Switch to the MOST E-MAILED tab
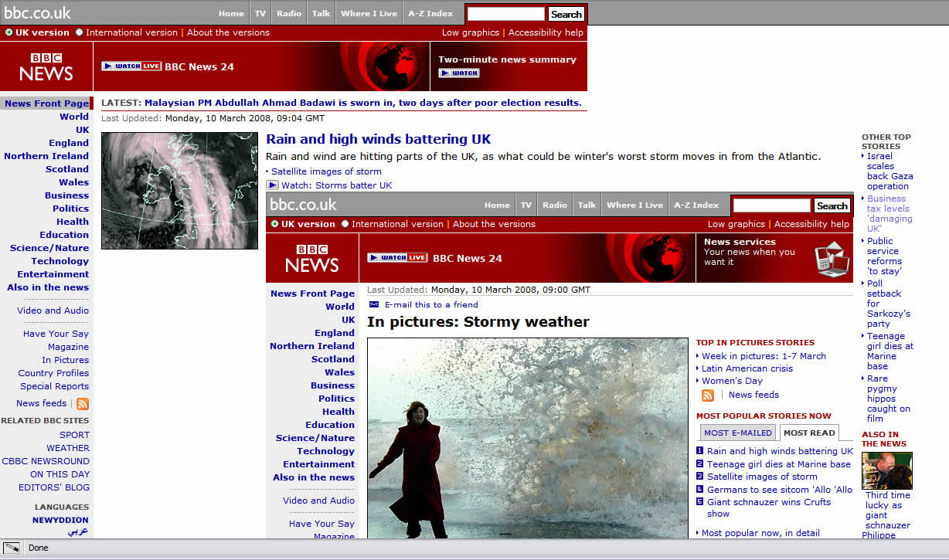949x560 pixels. [738, 433]
